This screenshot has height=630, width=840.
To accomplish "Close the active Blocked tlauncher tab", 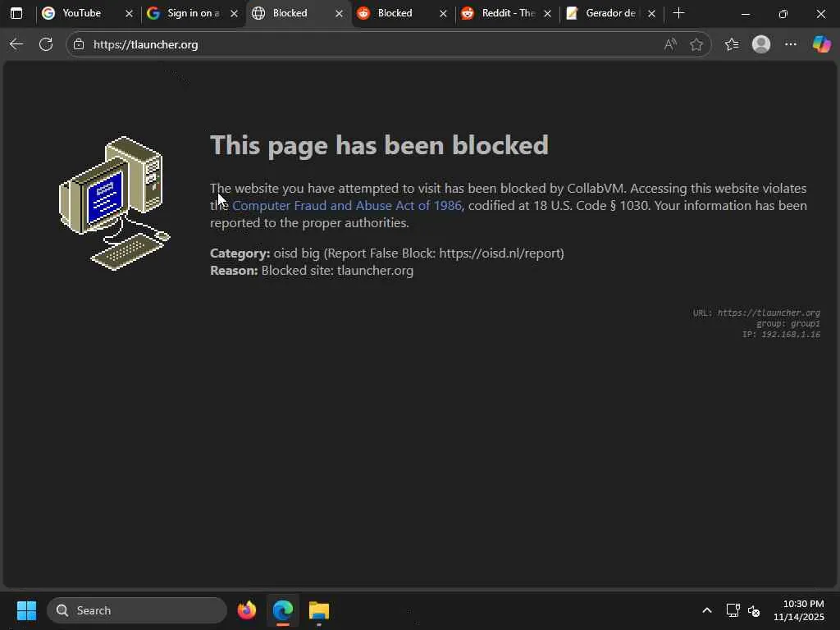I will [x=339, y=13].
